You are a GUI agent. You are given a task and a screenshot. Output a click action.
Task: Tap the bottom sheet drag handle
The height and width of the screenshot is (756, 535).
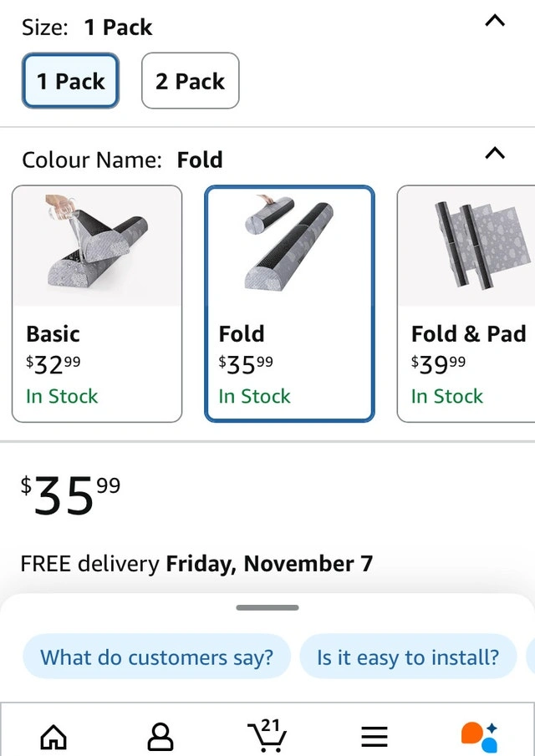(x=267, y=608)
